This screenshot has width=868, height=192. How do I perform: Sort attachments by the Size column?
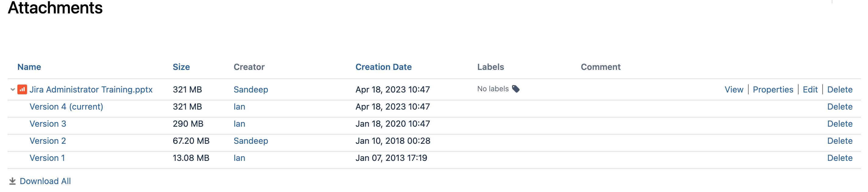[x=181, y=67]
